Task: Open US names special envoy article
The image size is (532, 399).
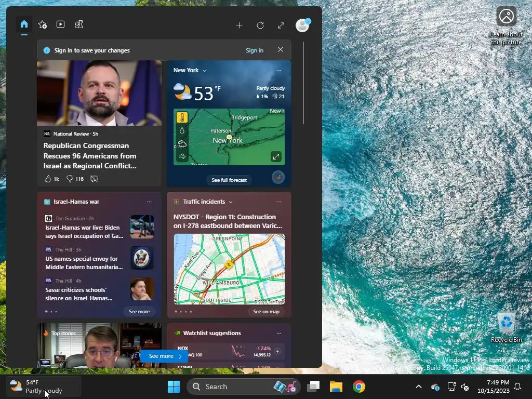Action: pos(84,263)
